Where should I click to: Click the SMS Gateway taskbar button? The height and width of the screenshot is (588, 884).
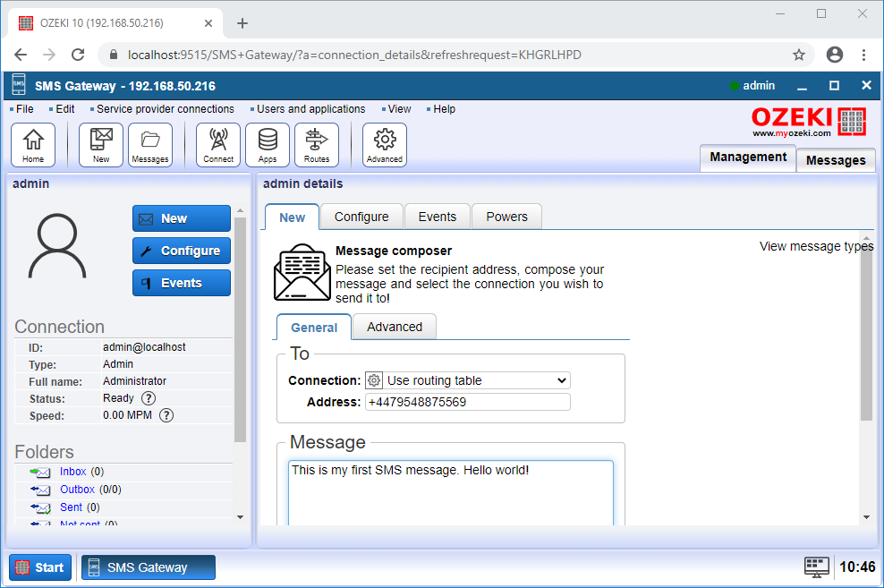click(149, 567)
